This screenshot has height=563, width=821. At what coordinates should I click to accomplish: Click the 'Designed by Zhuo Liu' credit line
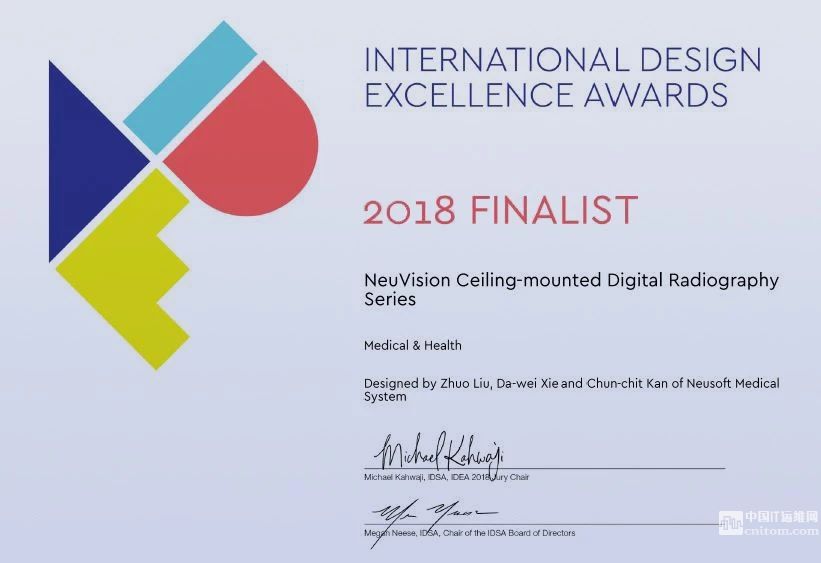point(571,390)
